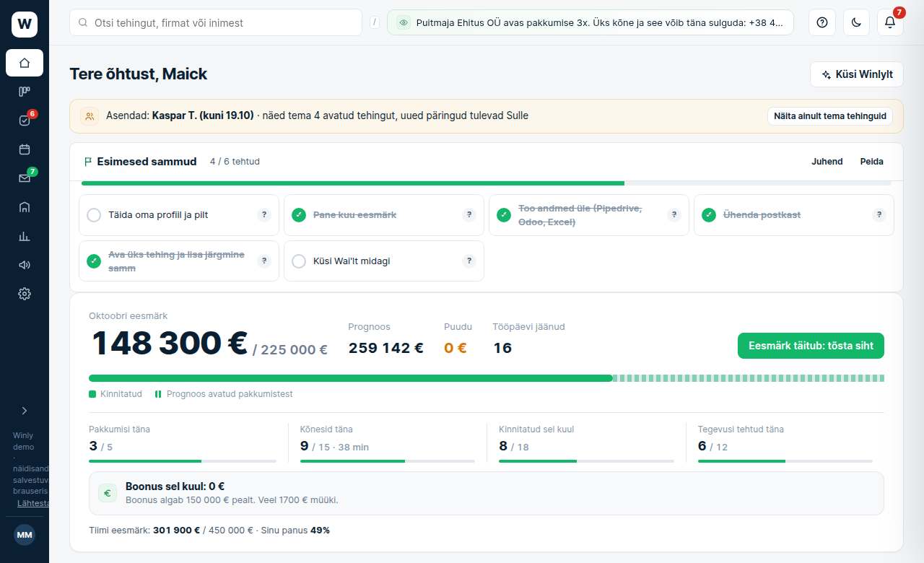Check off 'Küsi Wai'lt midagi' step
This screenshot has width=924, height=563.
pyautogui.click(x=299, y=261)
